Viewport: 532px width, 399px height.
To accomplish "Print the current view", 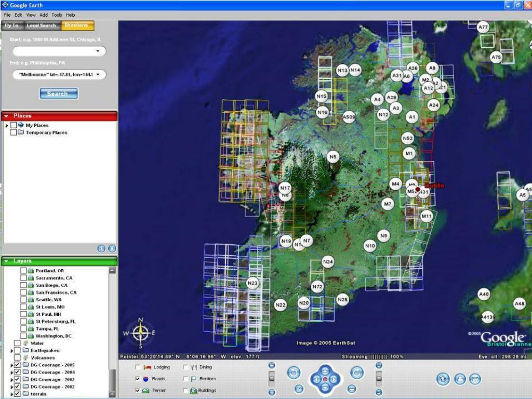I will (x=460, y=379).
